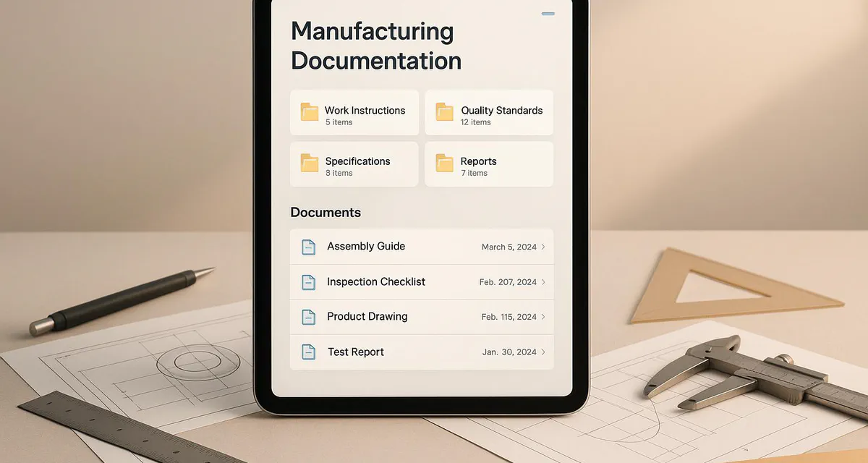Image resolution: width=868 pixels, height=463 pixels.
Task: Open the Test Report document icon
Action: tap(309, 352)
